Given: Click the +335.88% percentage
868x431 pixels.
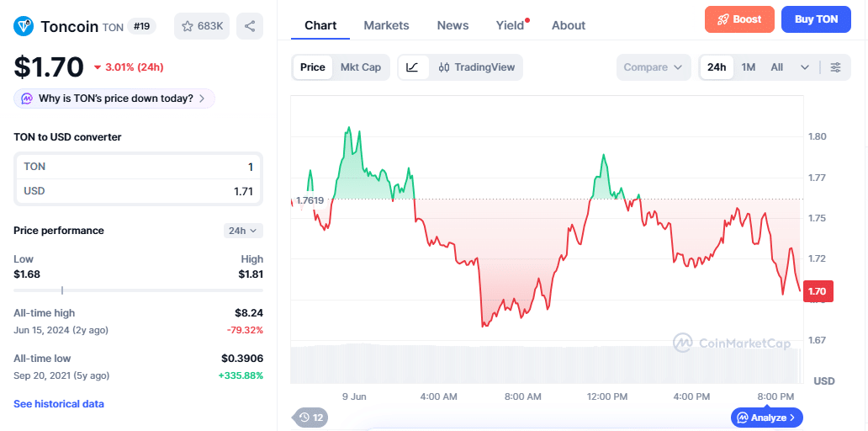Looking at the screenshot, I should tap(241, 375).
